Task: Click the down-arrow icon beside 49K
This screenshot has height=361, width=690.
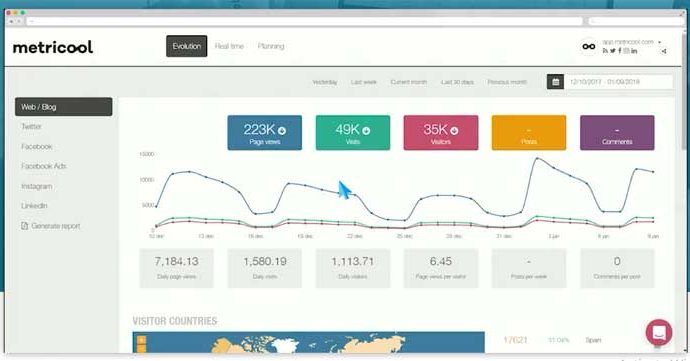Action: click(366, 131)
